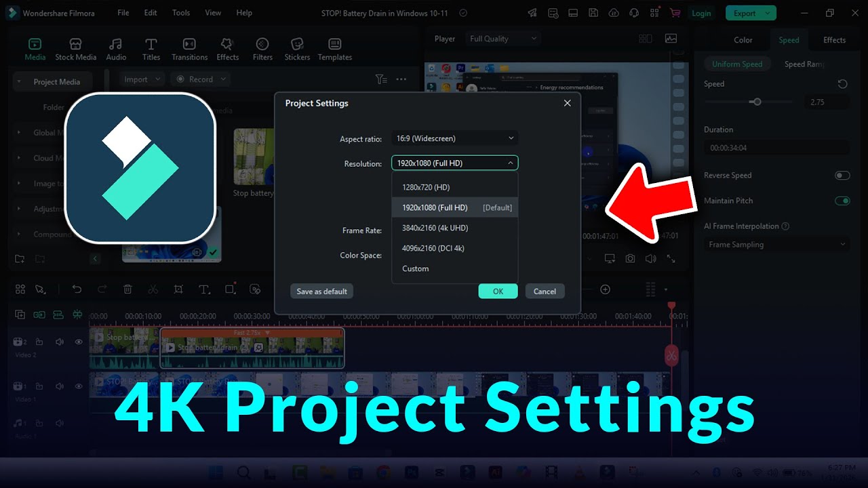Screen dimensions: 868x488
Task: Lock the Video 2 track
Action: tap(39, 342)
